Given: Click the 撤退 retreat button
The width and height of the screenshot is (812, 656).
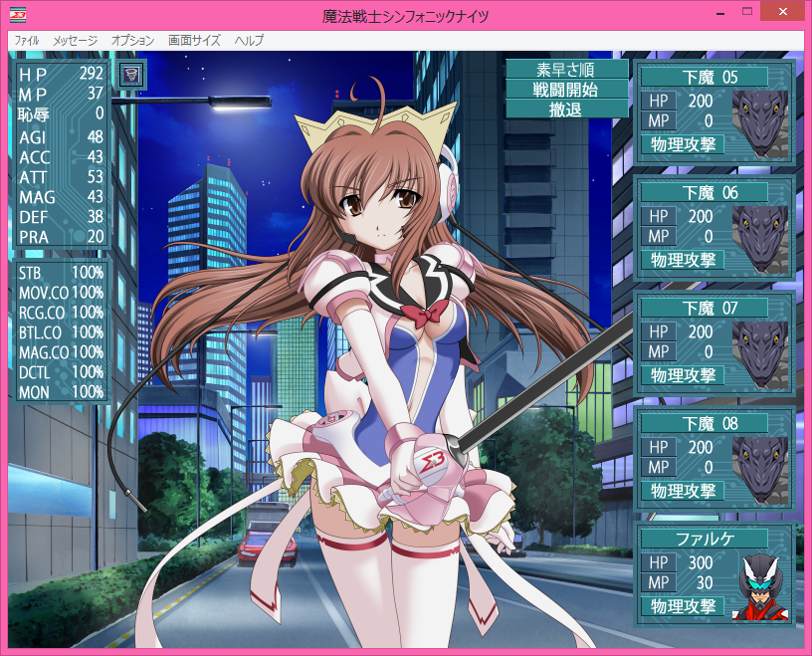Looking at the screenshot, I should point(565,109).
